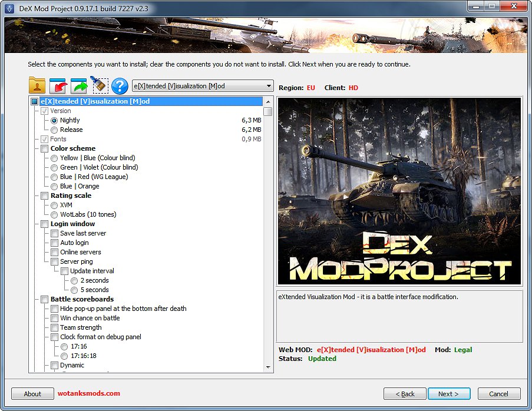The width and height of the screenshot is (532, 411).
Task: Open the mod selection dropdown
Action: (x=203, y=86)
